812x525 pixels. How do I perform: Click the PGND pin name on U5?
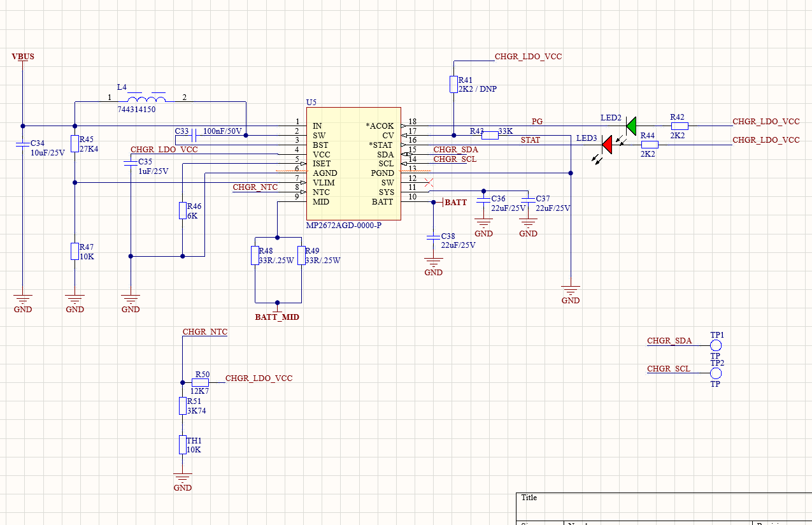coord(383,173)
